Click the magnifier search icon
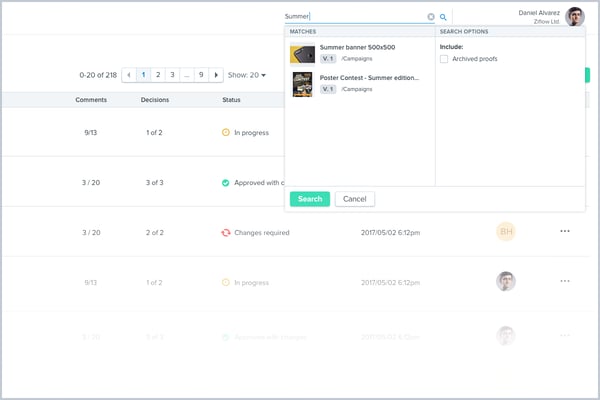This screenshot has width=600, height=400. coord(443,17)
